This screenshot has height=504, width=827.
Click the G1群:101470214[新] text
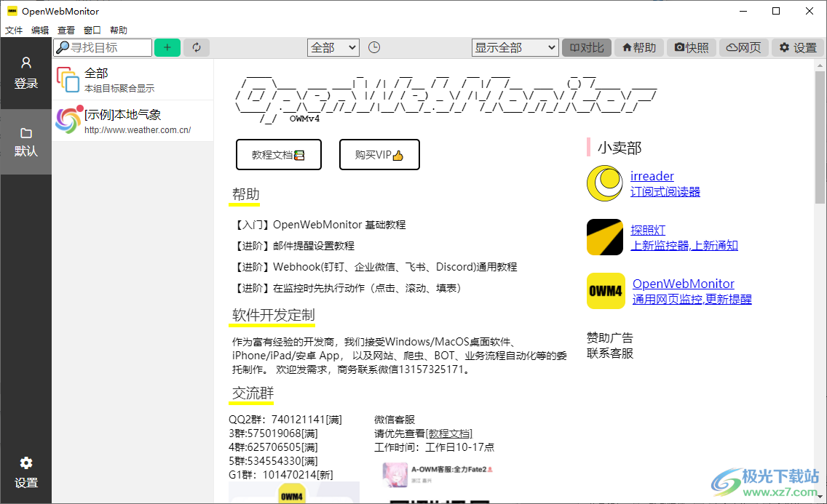(280, 474)
